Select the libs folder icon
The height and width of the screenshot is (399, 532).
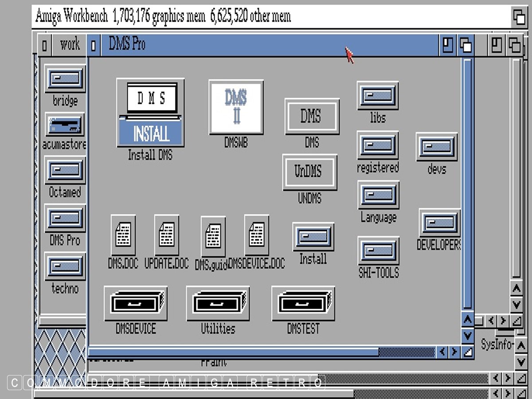click(x=378, y=95)
